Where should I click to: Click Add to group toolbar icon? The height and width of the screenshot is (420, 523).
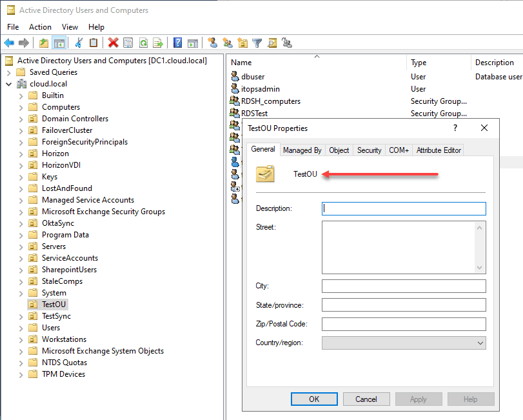[x=287, y=43]
